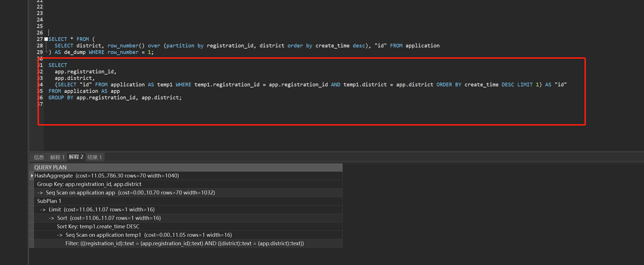Click LIMIT keyword in the subquery
The width and height of the screenshot is (644, 265).
point(525,85)
